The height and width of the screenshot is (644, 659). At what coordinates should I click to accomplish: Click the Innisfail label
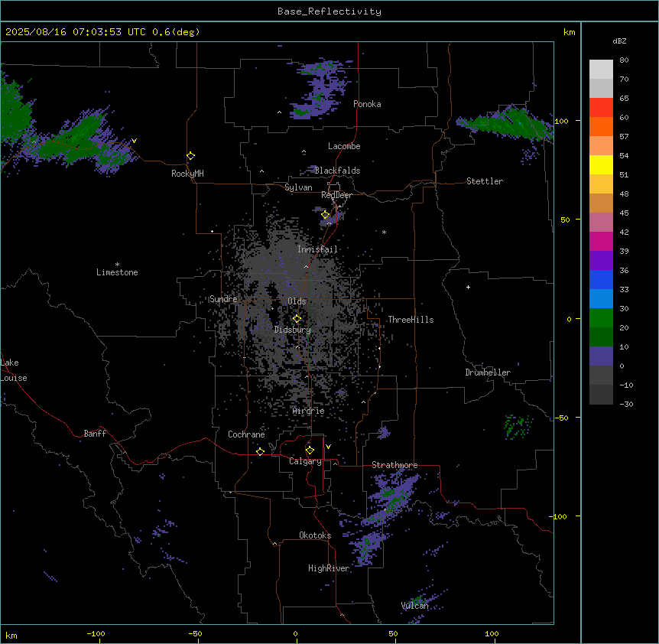[x=317, y=249]
